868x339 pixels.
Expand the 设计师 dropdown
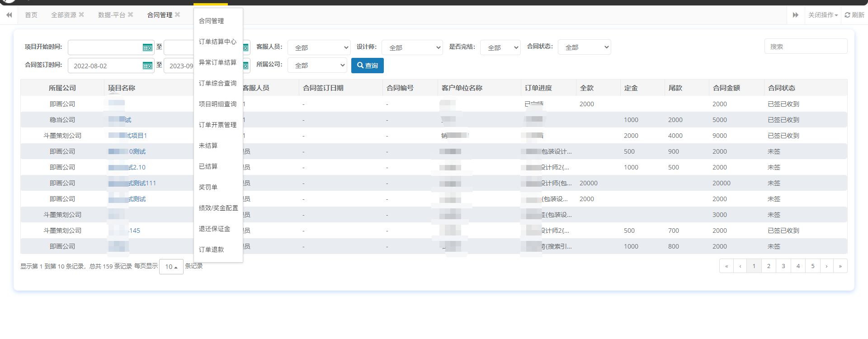pos(412,47)
